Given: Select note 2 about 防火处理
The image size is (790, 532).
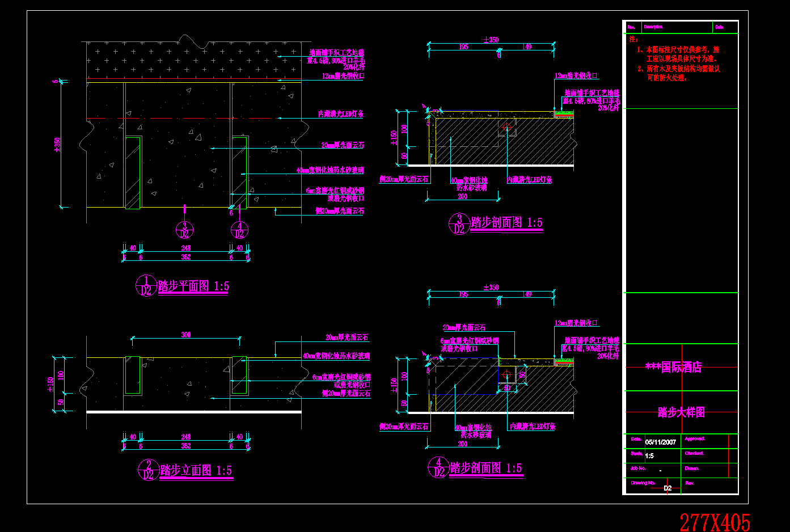Looking at the screenshot, I should pyautogui.click(x=678, y=73).
